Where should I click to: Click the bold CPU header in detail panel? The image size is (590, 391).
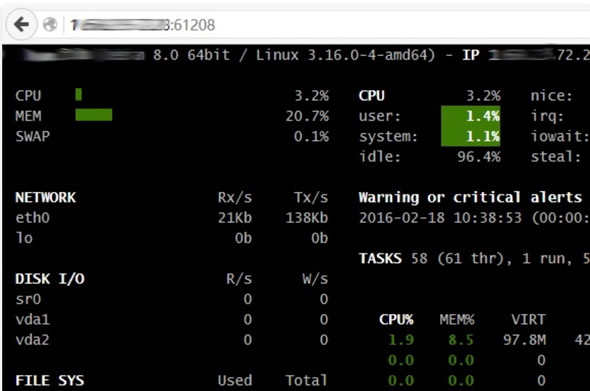[372, 96]
